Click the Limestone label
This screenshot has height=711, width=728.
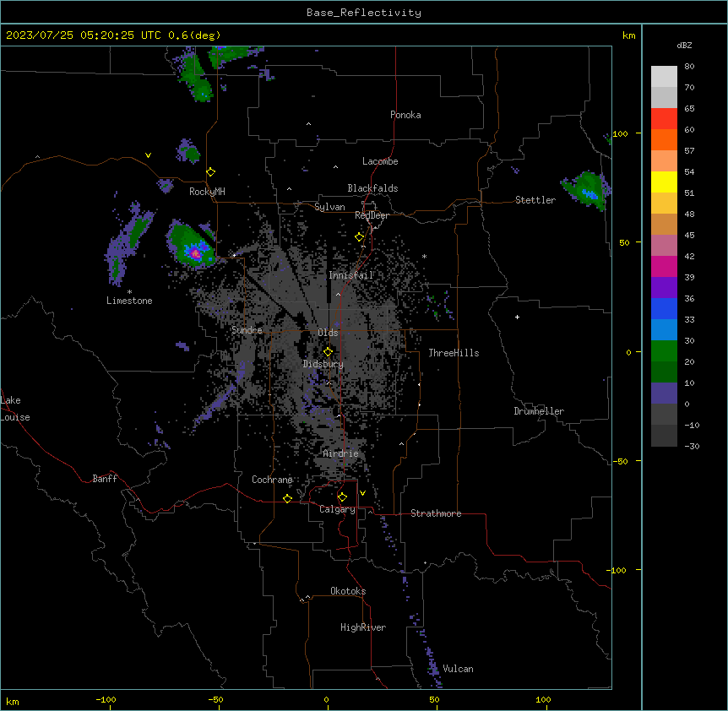[129, 301]
